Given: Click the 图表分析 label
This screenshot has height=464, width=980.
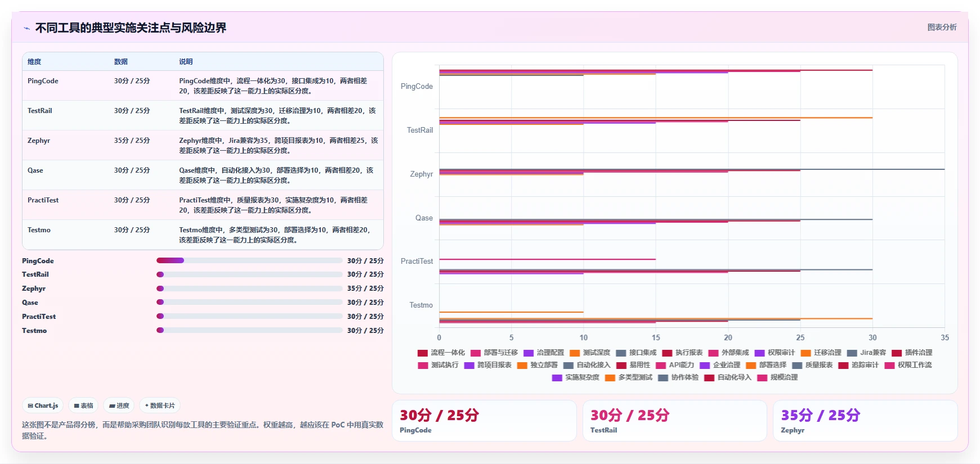Looking at the screenshot, I should 942,27.
